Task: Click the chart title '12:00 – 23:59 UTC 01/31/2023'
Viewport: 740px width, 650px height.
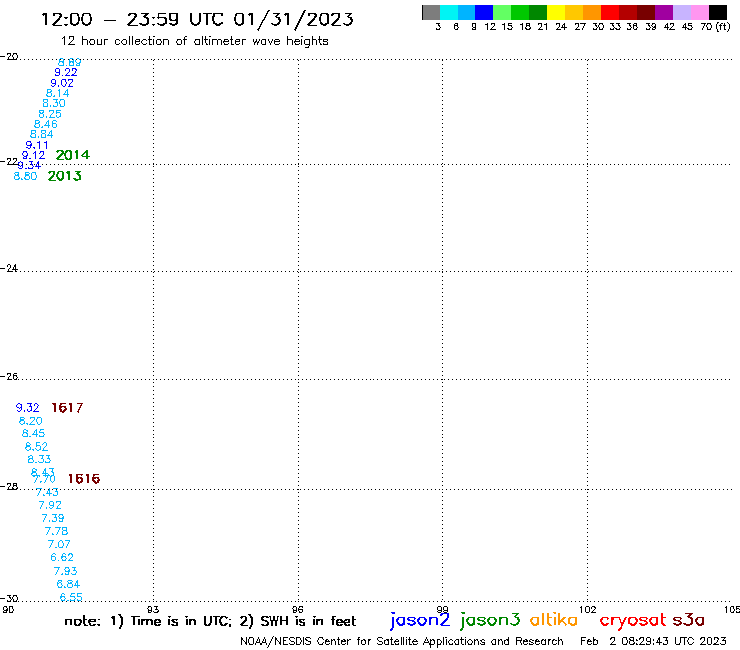Action: (197, 19)
